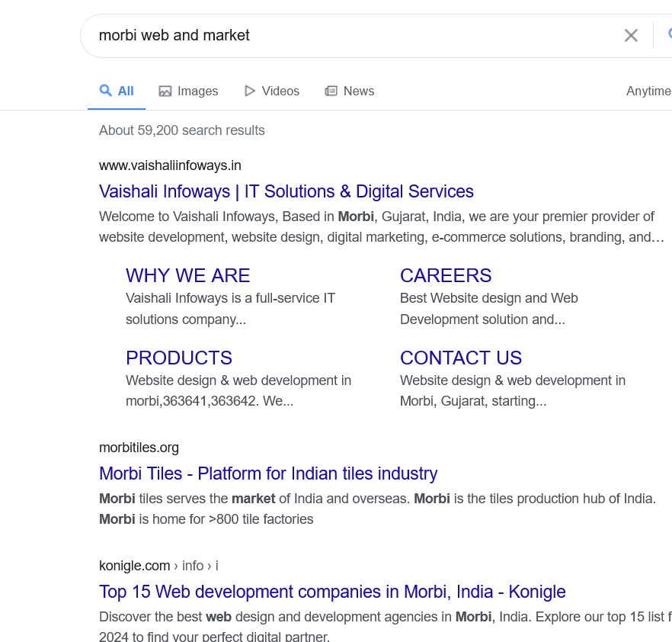The height and width of the screenshot is (642, 672).
Task: Click the www.vaishaliinfoways.in URL text
Action: [x=170, y=165]
